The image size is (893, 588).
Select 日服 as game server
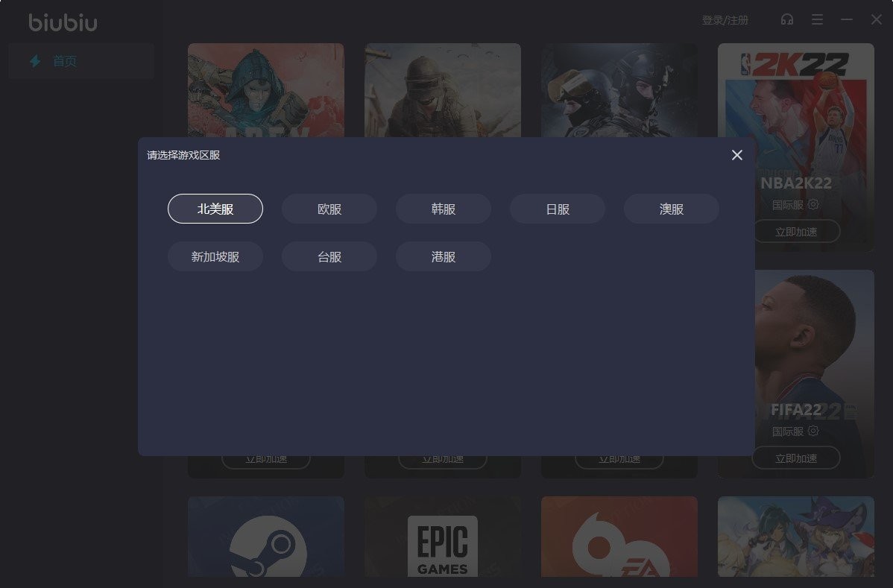tap(557, 209)
